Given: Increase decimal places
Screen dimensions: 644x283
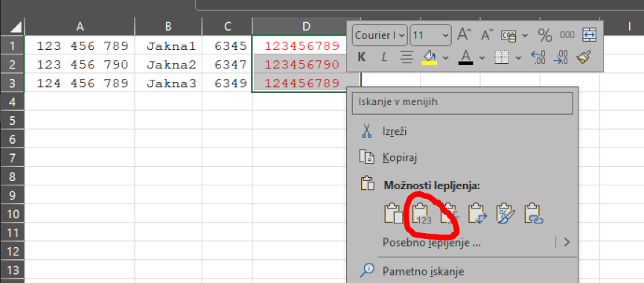Looking at the screenshot, I should tap(538, 57).
